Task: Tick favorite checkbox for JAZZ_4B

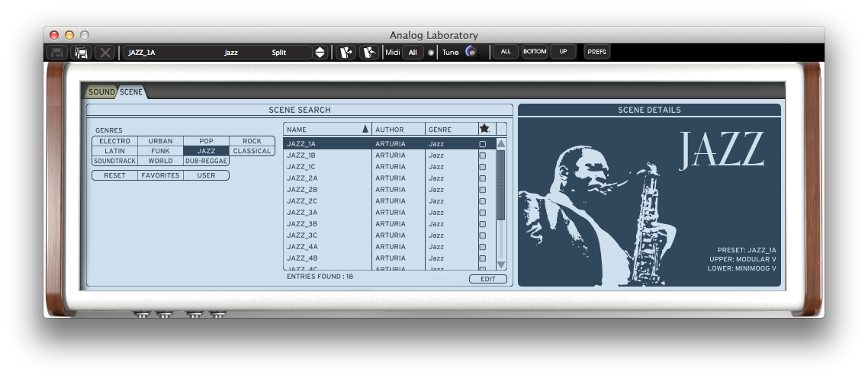Action: (483, 258)
